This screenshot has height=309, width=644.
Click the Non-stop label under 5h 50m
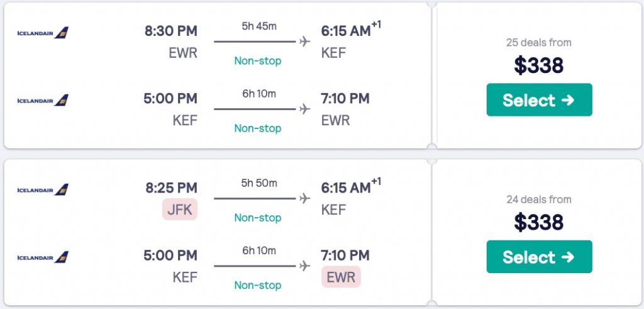258,218
